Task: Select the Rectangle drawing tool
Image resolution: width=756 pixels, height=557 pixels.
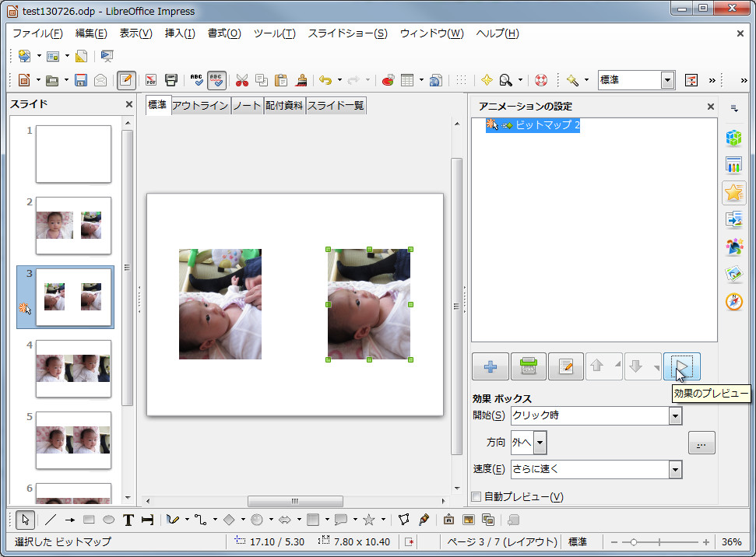Action: (89, 520)
